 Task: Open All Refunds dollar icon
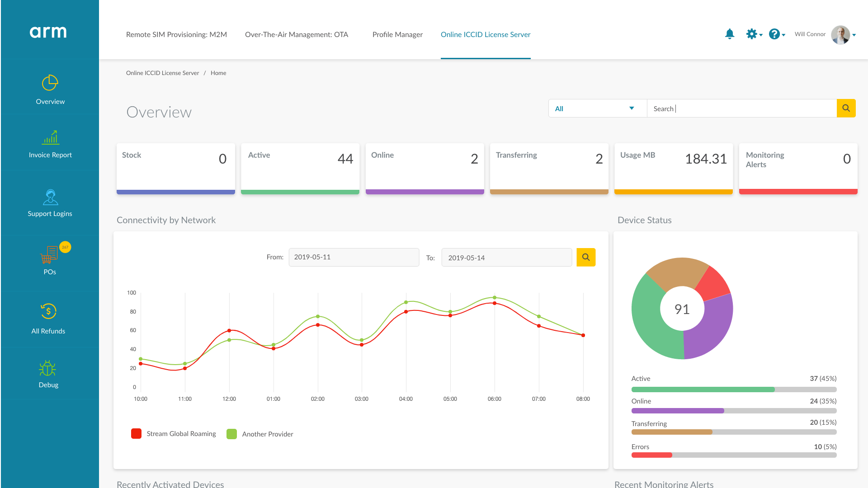pos(48,311)
